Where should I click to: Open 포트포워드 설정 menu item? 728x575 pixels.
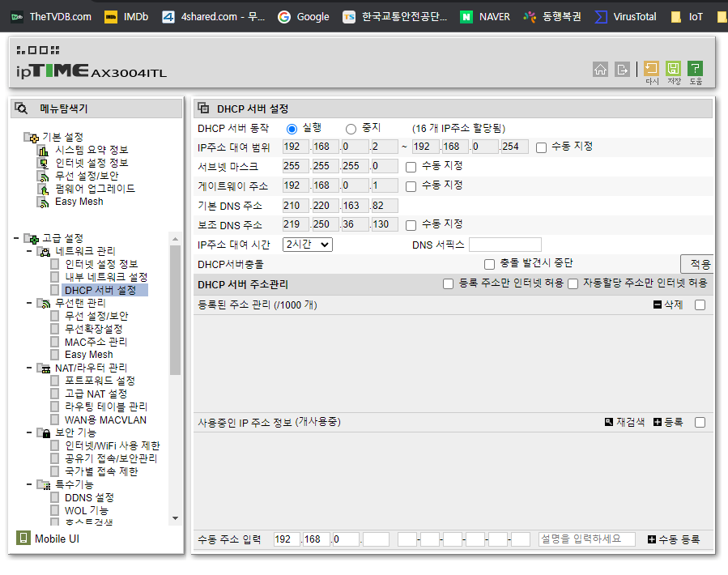tap(100, 381)
